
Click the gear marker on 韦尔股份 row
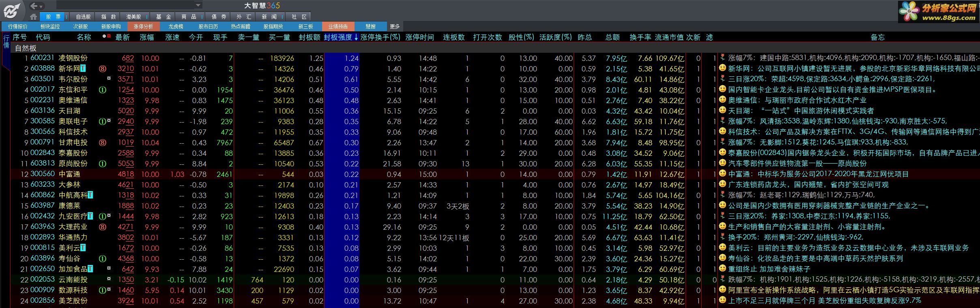[109, 78]
